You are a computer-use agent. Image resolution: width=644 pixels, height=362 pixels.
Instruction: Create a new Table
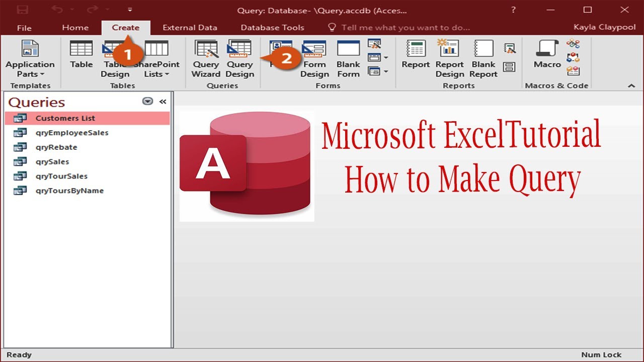click(81, 55)
